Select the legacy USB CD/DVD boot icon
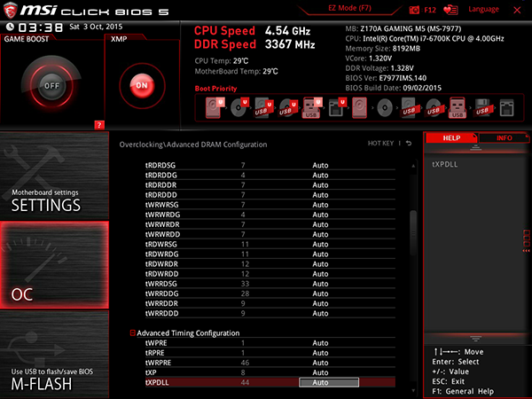This screenshot has height=399, width=532. tap(434, 108)
